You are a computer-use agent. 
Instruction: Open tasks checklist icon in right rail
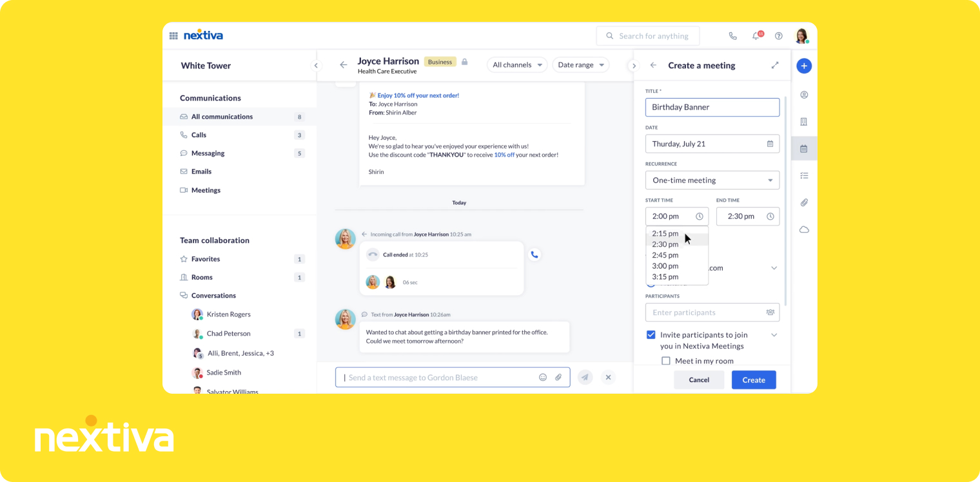804,175
